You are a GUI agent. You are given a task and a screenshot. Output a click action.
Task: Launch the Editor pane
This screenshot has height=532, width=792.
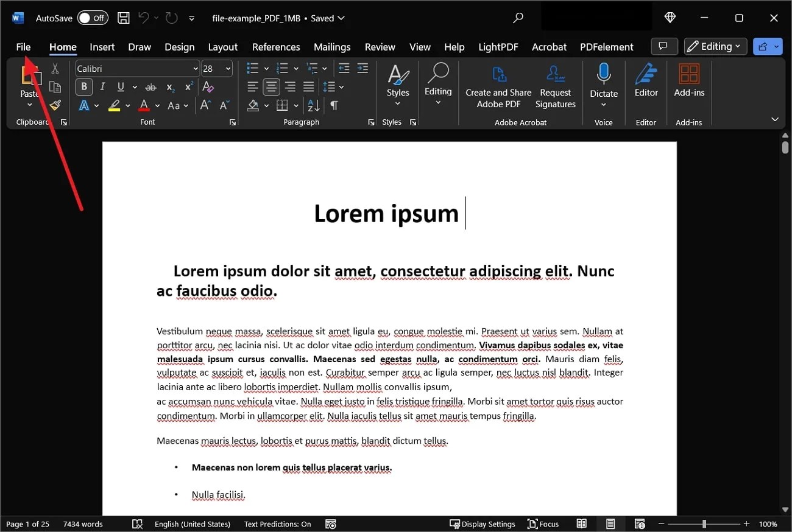click(x=646, y=85)
